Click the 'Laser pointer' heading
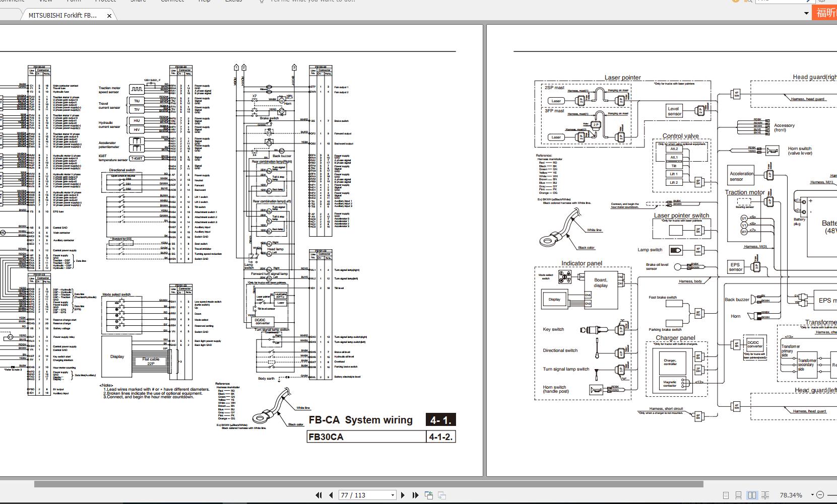The height and width of the screenshot is (504, 837). pyautogui.click(x=623, y=78)
